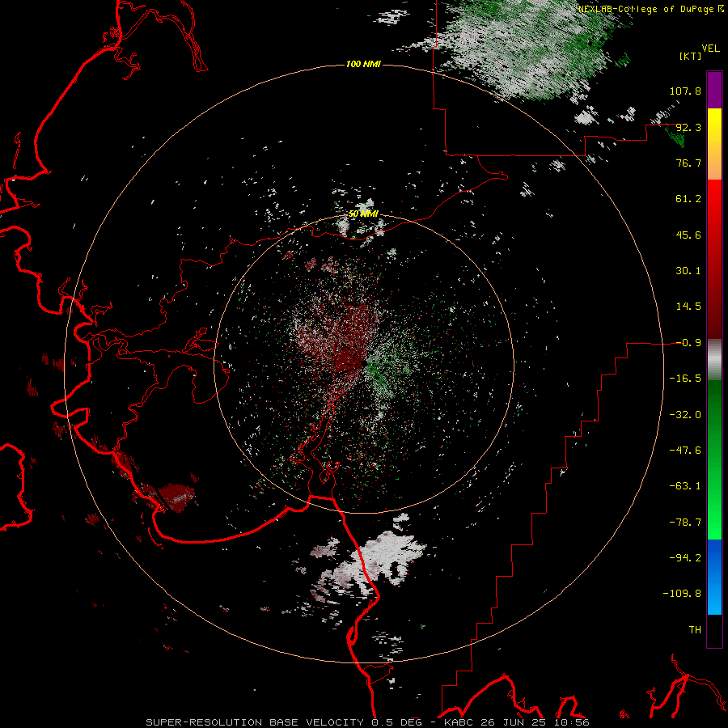
Task: Click the purple segment of the color bar
Action: point(714,90)
